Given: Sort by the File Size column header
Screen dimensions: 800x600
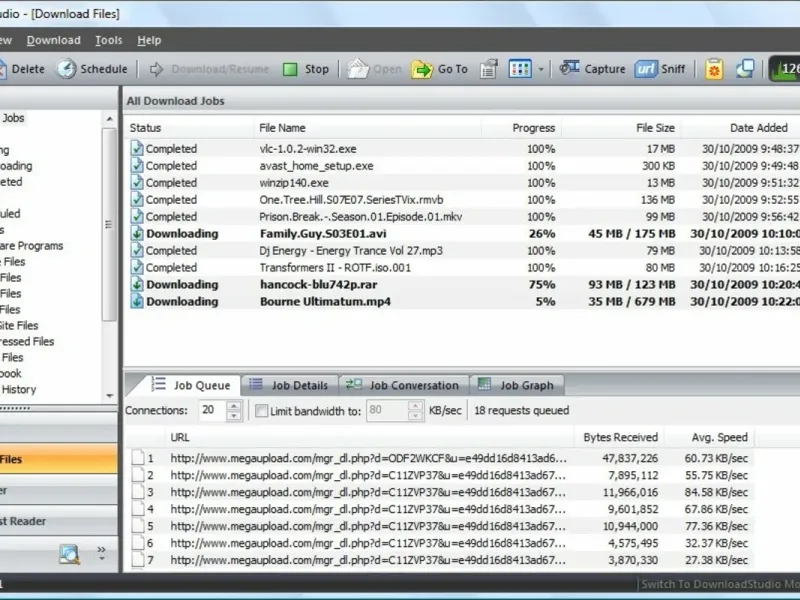Looking at the screenshot, I should (x=621, y=128).
